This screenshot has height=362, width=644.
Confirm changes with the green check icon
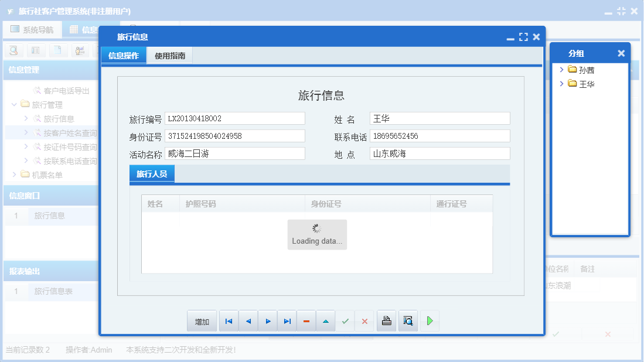pos(345,320)
